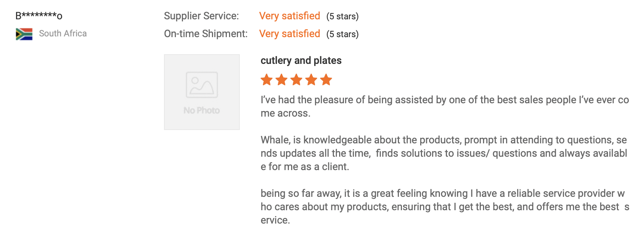
Task: Click the picture placeholder icon above No Photo
Action: pos(202,85)
